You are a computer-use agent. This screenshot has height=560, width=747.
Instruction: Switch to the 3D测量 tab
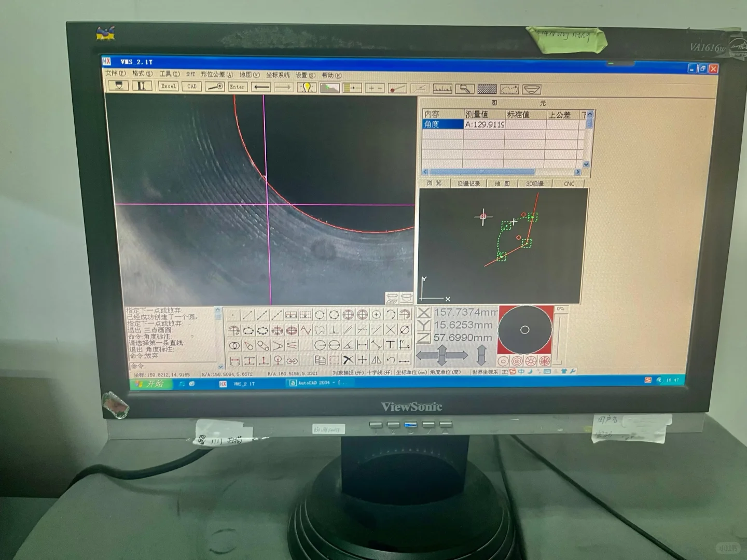coord(535,184)
